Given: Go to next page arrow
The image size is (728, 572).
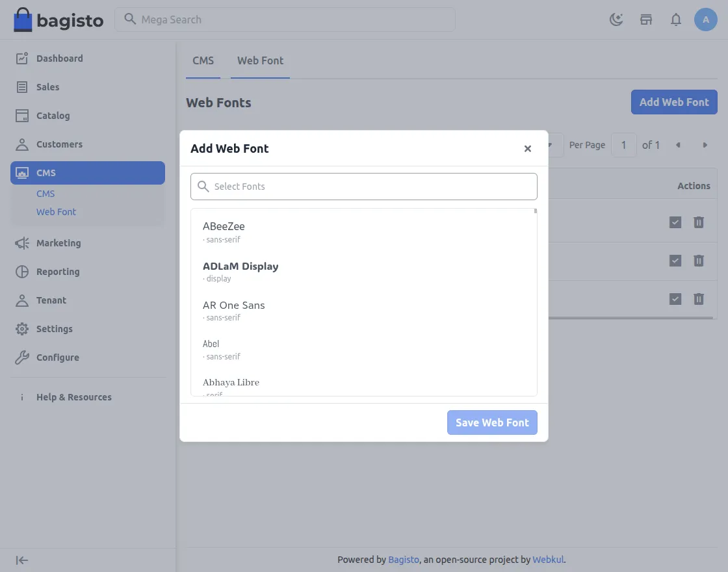Looking at the screenshot, I should (705, 146).
